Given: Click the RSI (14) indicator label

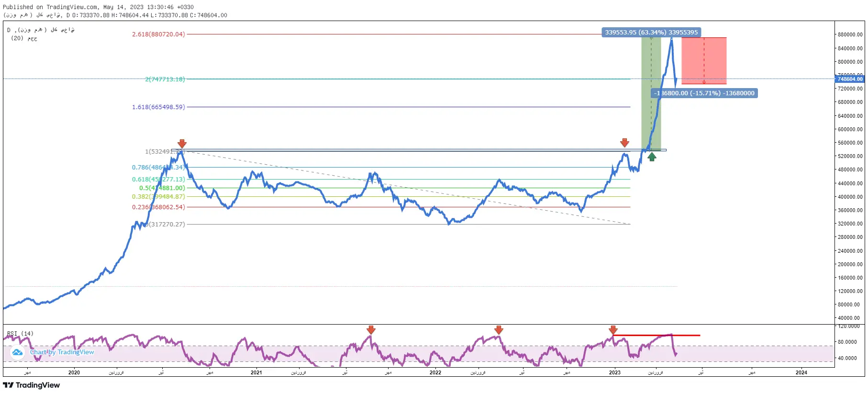Looking at the screenshot, I should (20, 334).
